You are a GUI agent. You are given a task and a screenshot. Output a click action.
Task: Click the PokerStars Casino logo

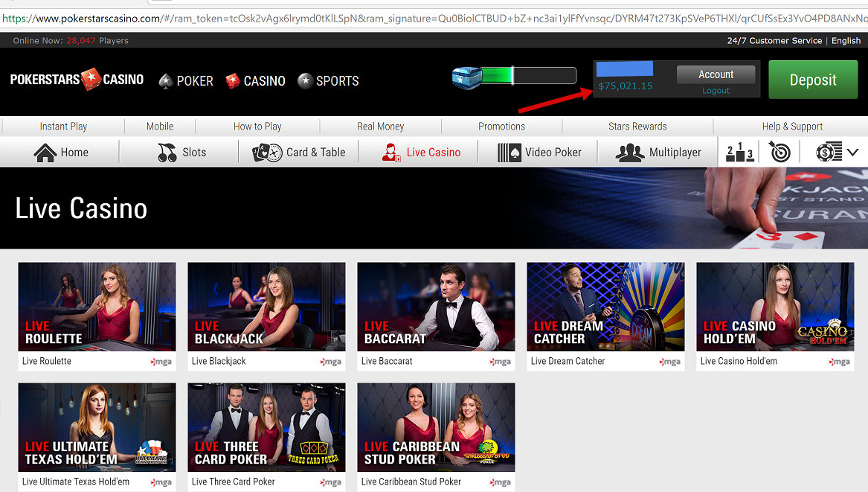(77, 79)
